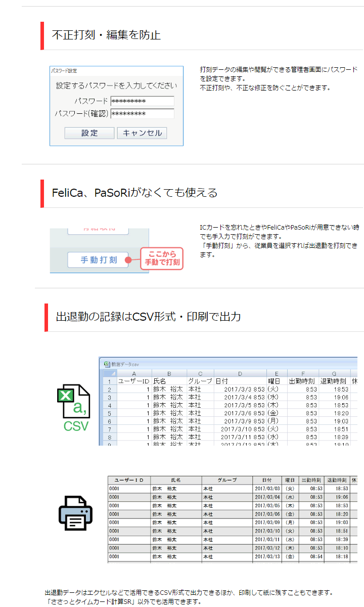Viewport: 364px width, 607px height.
Task: Click the 不正打刻・編集を防止 heading
Action: tap(106, 35)
